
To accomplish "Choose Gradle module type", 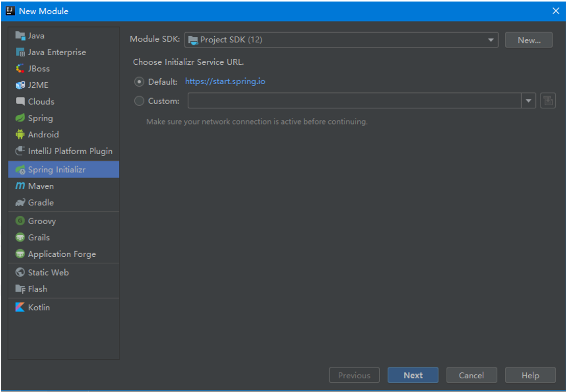I will coord(63,203).
